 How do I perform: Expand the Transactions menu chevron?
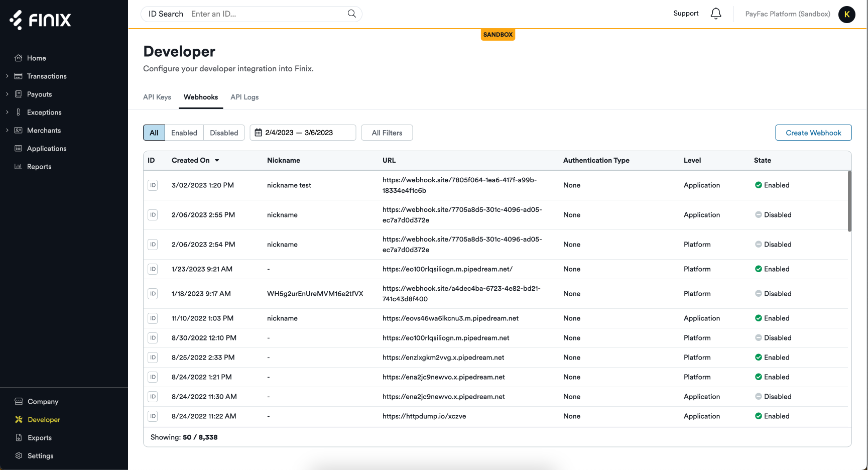click(x=7, y=76)
